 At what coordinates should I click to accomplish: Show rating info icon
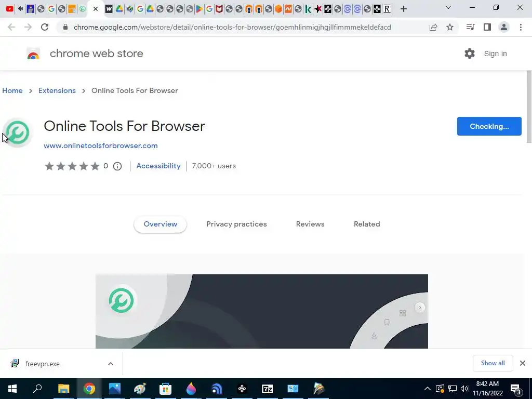(x=117, y=166)
